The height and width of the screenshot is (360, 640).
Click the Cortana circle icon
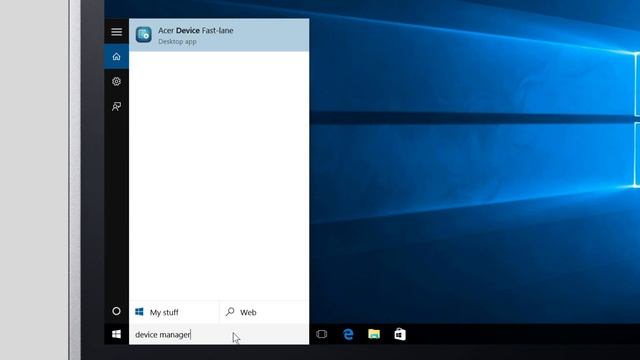click(x=116, y=311)
